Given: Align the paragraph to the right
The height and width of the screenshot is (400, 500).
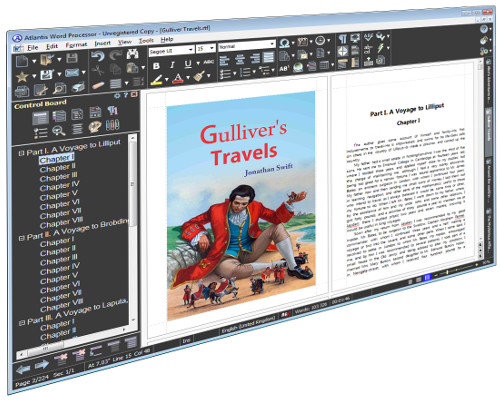Looking at the screenshot, I should click(x=255, y=58).
